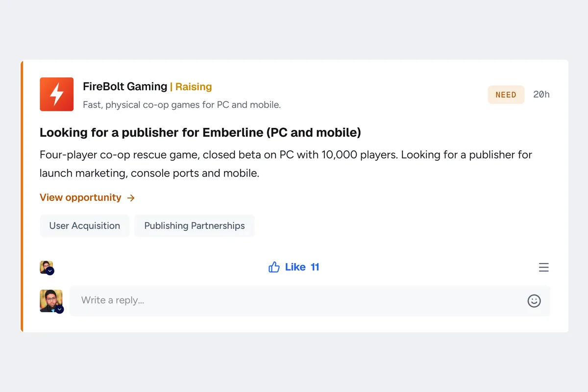Click the like count 11
This screenshot has height=392, width=588.
pos(315,267)
